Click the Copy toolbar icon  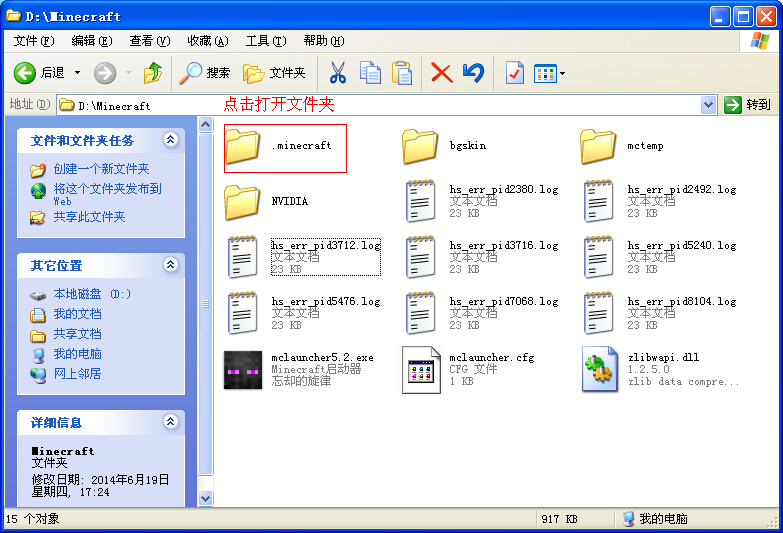pyautogui.click(x=370, y=73)
